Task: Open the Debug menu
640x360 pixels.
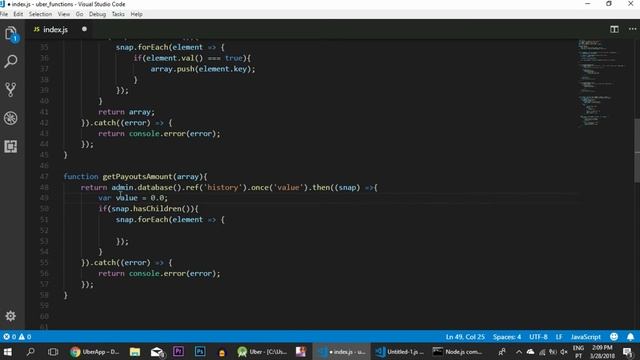Action: click(97, 14)
